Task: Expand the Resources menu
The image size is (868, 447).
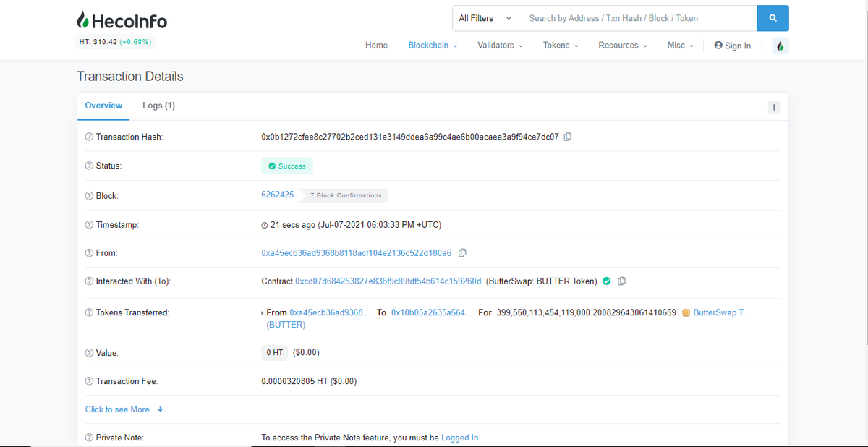Action: click(x=623, y=46)
